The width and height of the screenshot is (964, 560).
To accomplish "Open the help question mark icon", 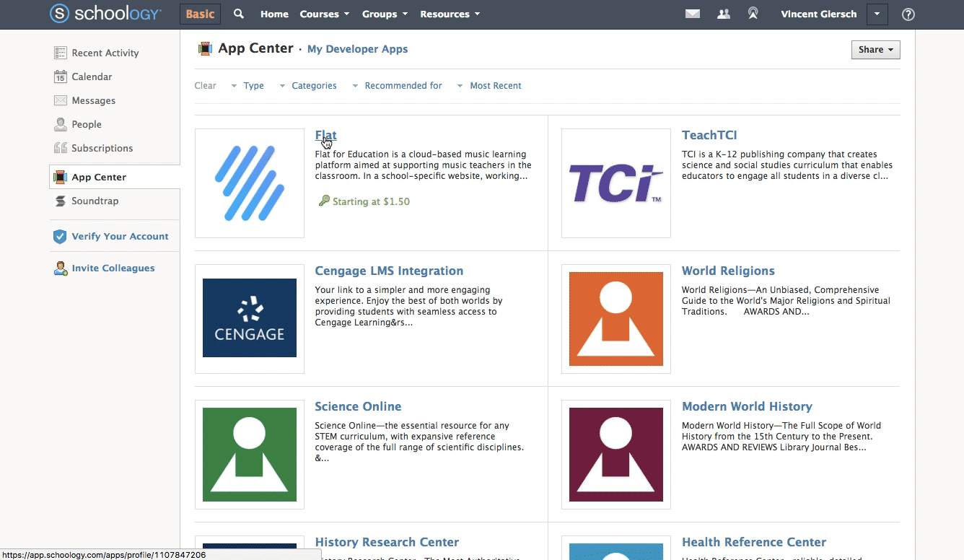I will click(x=908, y=14).
